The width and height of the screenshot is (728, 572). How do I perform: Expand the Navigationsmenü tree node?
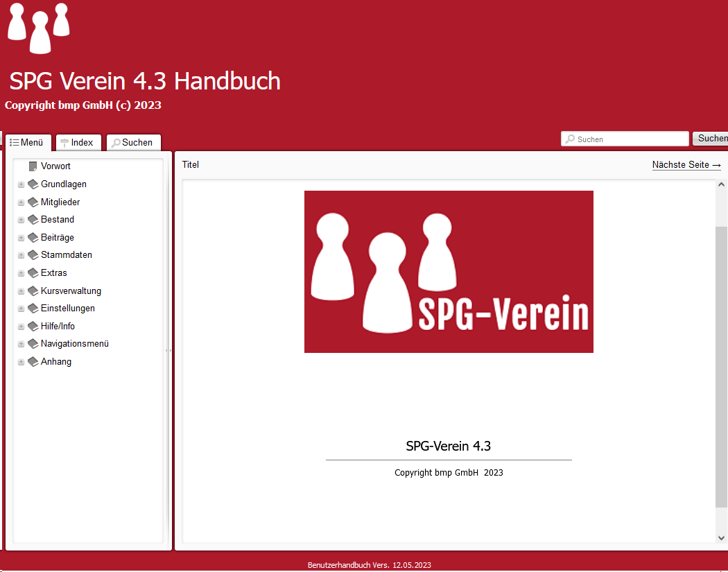[x=21, y=345]
